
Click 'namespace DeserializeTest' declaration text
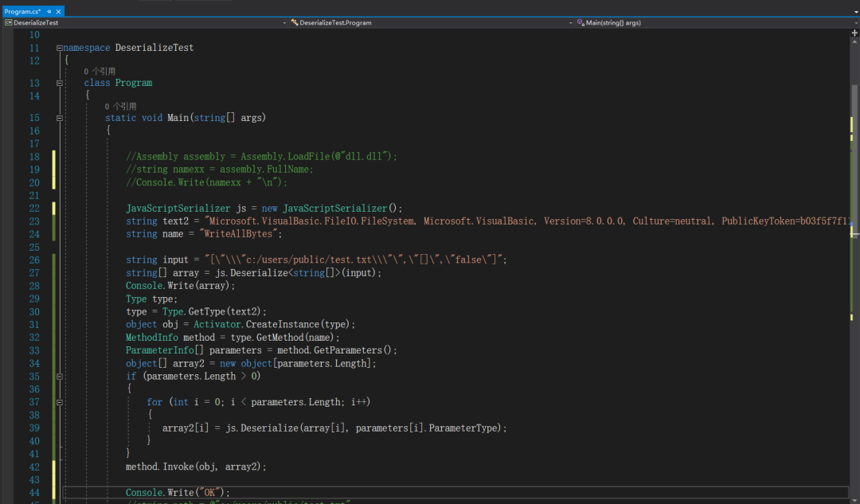point(128,48)
